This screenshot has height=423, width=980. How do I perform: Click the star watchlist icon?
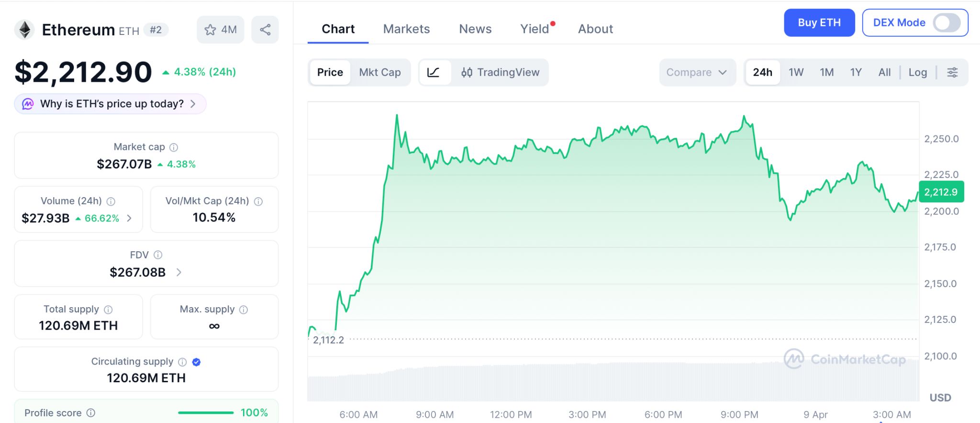tap(210, 30)
